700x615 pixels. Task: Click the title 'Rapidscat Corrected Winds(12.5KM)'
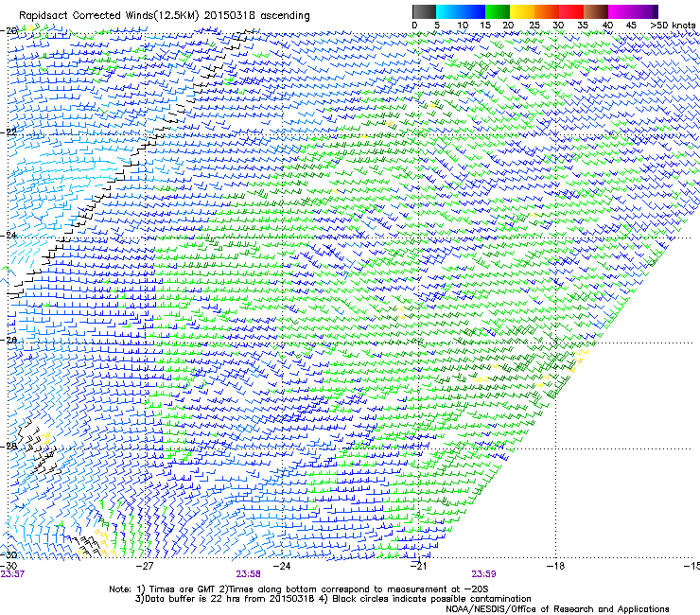click(x=109, y=16)
